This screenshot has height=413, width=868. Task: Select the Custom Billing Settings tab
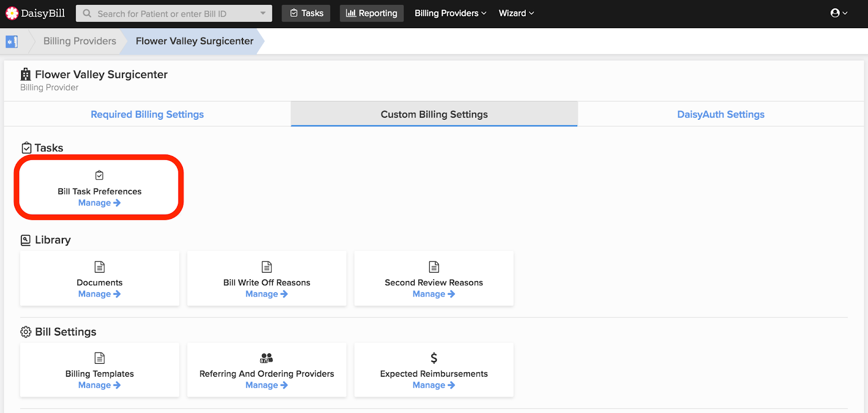434,114
